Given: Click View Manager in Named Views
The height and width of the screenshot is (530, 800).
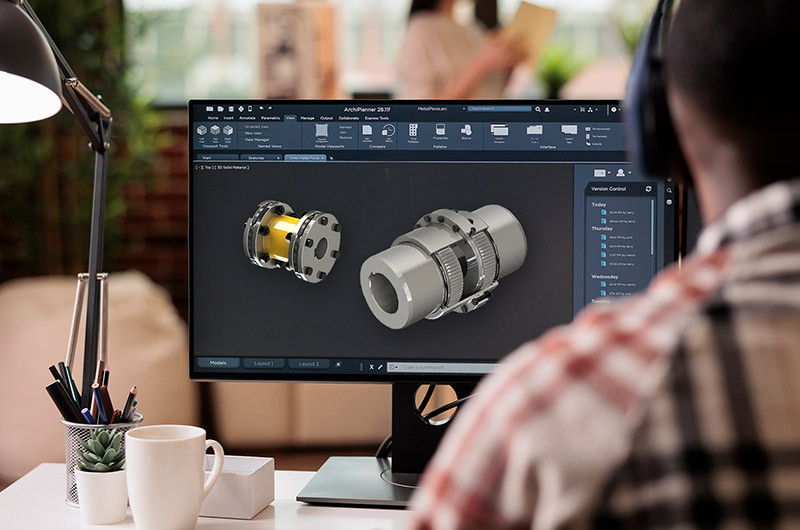Looking at the screenshot, I should tap(257, 140).
